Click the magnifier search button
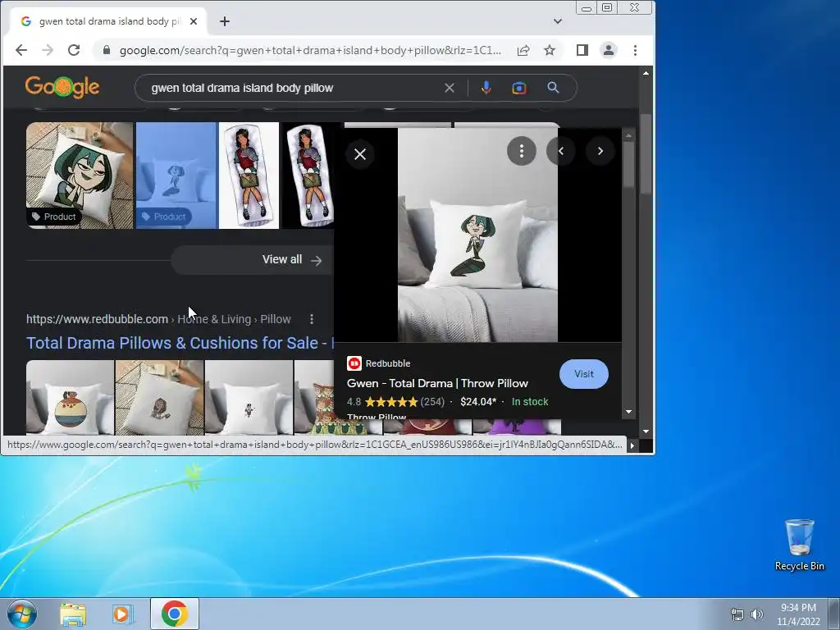Screen dimensions: 840x630 tap(554, 88)
